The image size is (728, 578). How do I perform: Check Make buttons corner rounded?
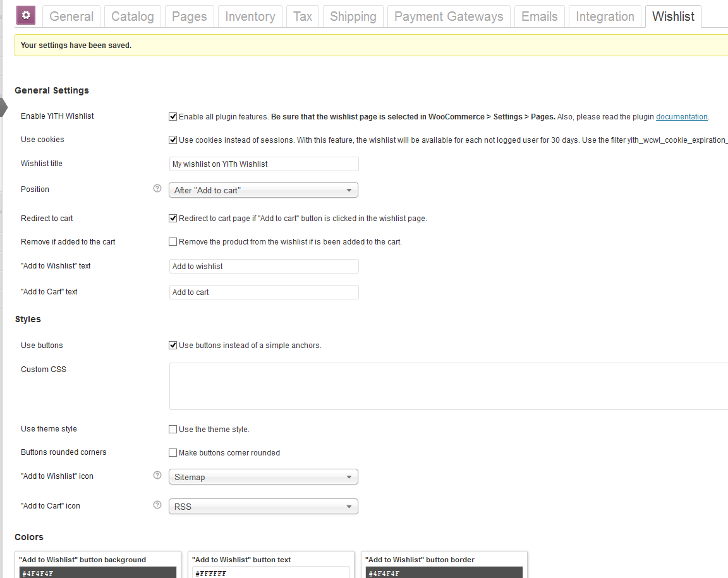(173, 453)
